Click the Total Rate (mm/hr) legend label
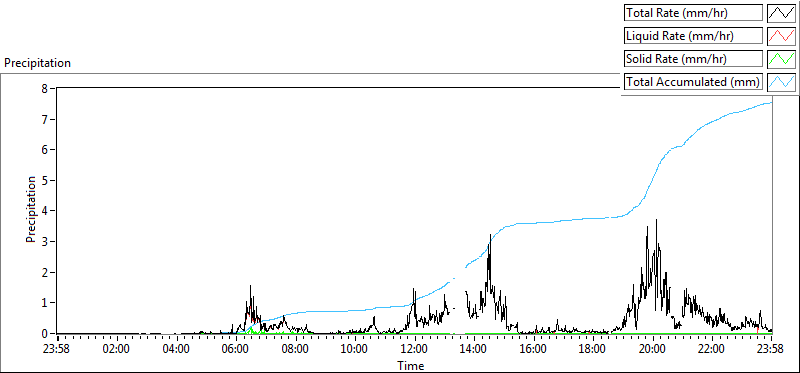This screenshot has height=373, width=800. (693, 13)
